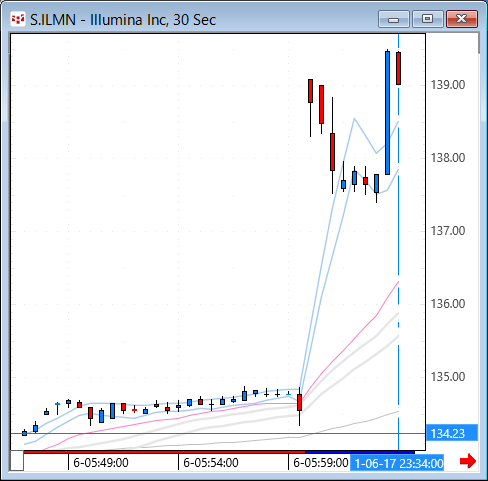Minimize the S.ILMN chart window

coord(394,19)
